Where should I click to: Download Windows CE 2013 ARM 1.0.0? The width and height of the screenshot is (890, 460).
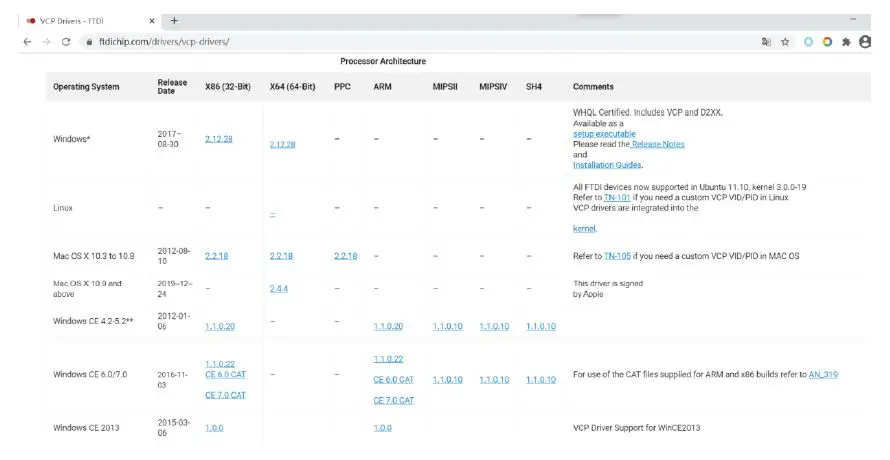(x=383, y=428)
